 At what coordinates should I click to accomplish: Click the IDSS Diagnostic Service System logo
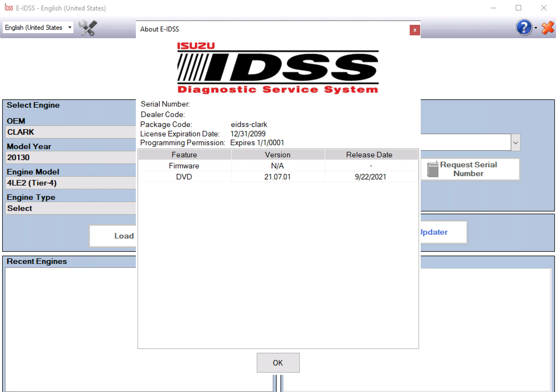(278, 68)
